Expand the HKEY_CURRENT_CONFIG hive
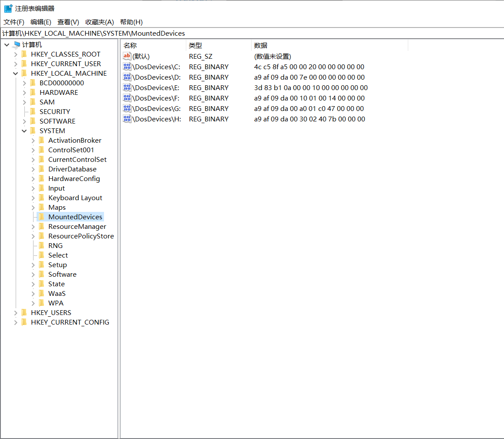Image resolution: width=504 pixels, height=439 pixels. [x=15, y=322]
